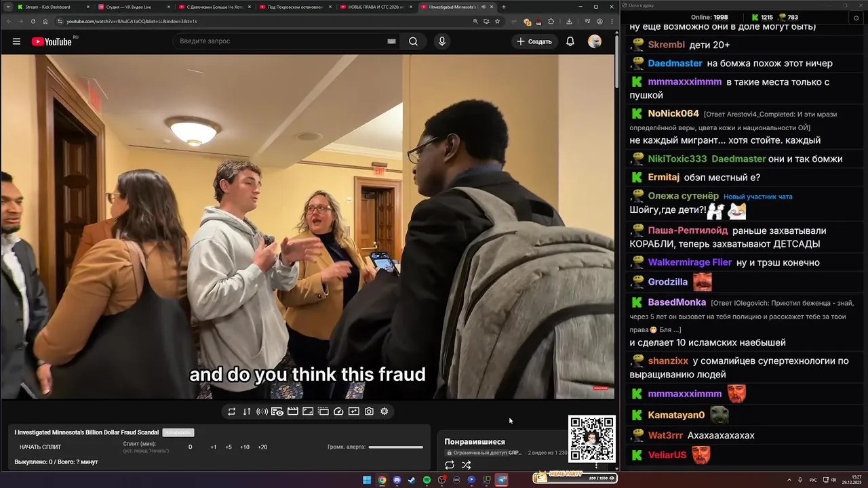
Task: Toggle the loop icon in video toolbar
Action: pyautogui.click(x=231, y=411)
